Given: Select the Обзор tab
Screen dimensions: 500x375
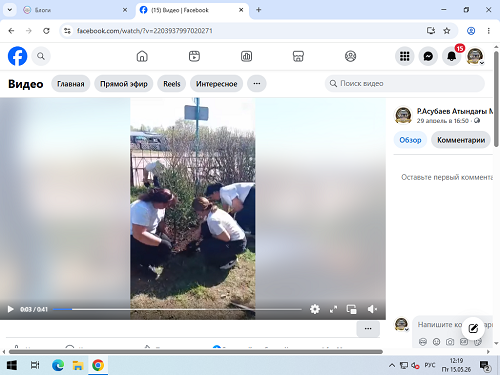Looking at the screenshot, I should tap(410, 140).
